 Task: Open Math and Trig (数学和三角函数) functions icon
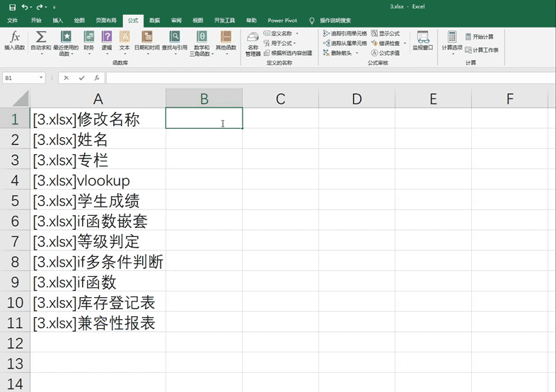pos(202,37)
